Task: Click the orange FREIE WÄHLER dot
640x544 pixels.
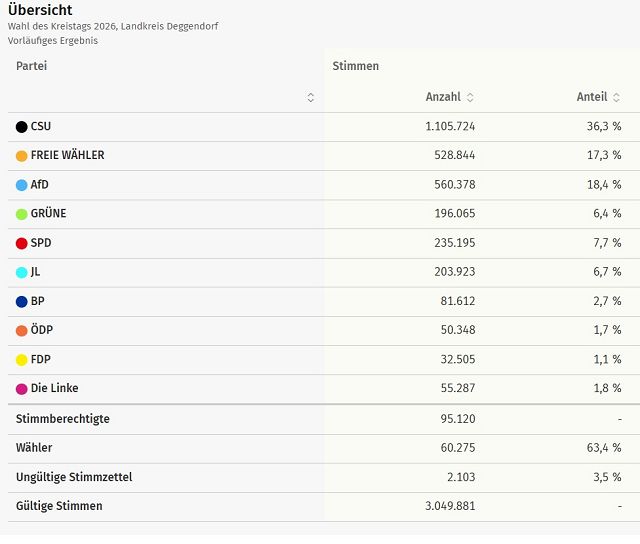Action: point(22,156)
